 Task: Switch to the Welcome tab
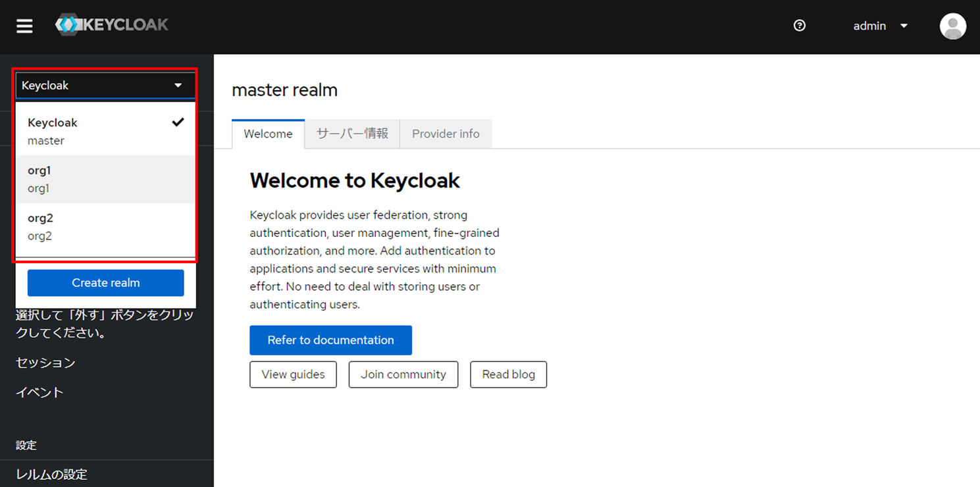point(268,134)
